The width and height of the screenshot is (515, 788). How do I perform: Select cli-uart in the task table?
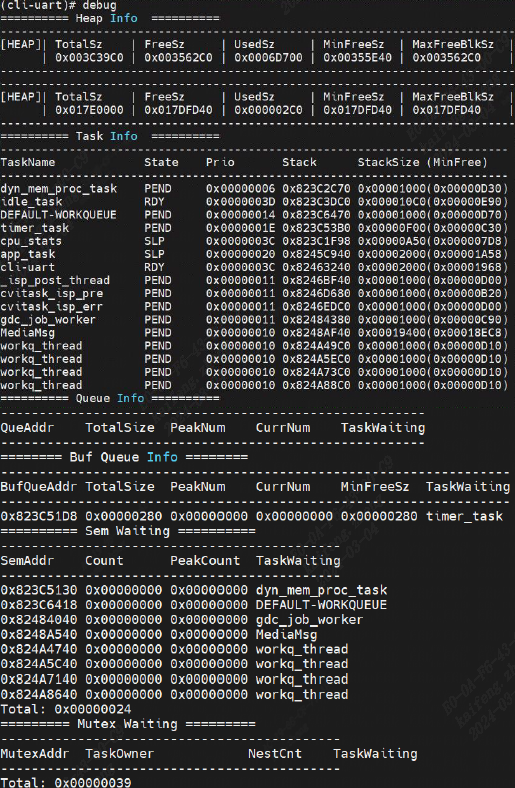tap(28, 267)
